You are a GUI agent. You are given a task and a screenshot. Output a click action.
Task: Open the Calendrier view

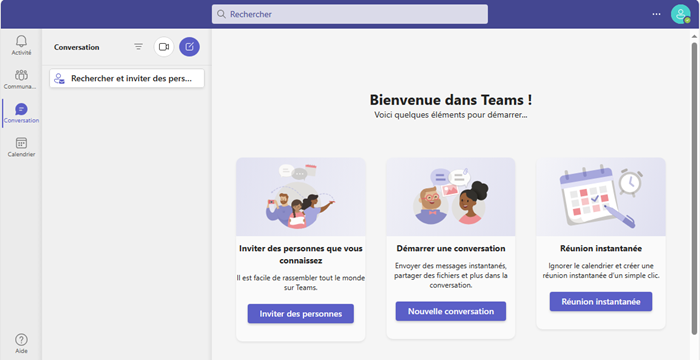point(21,147)
